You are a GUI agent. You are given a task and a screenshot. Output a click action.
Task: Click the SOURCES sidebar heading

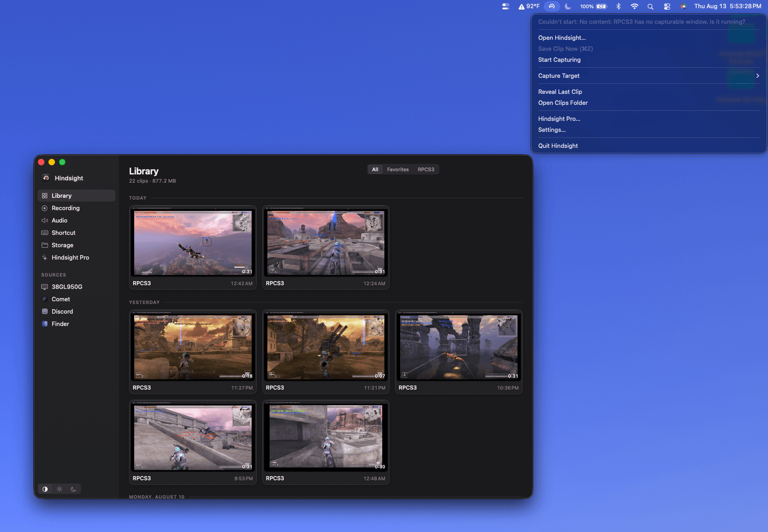pos(54,275)
